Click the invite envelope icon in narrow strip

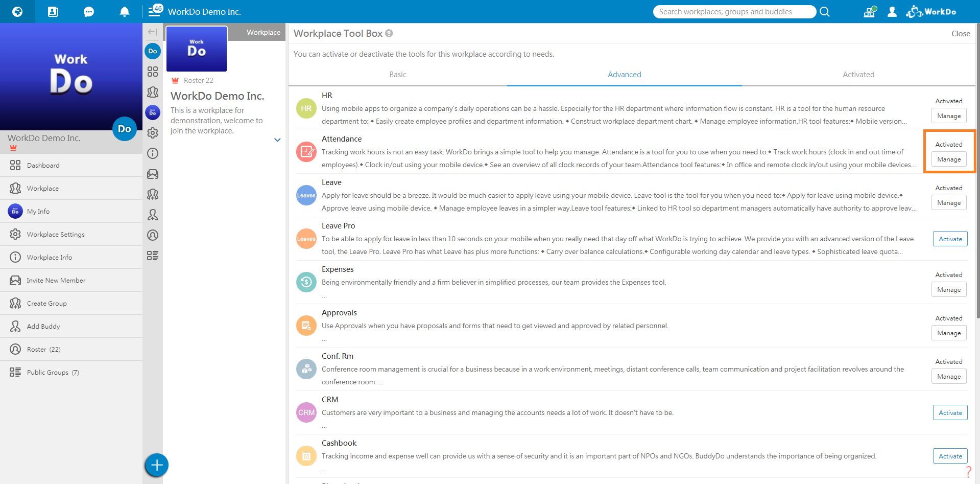(153, 174)
